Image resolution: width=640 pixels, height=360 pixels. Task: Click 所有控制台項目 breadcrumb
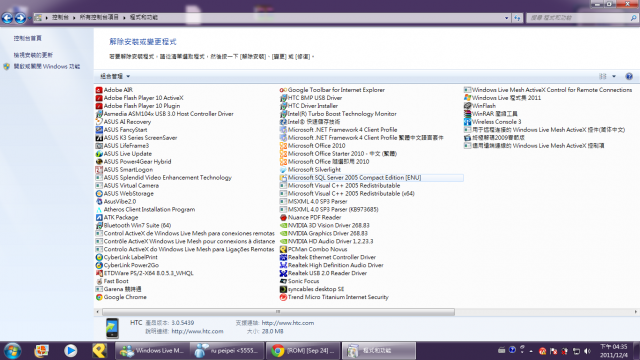click(x=99, y=18)
